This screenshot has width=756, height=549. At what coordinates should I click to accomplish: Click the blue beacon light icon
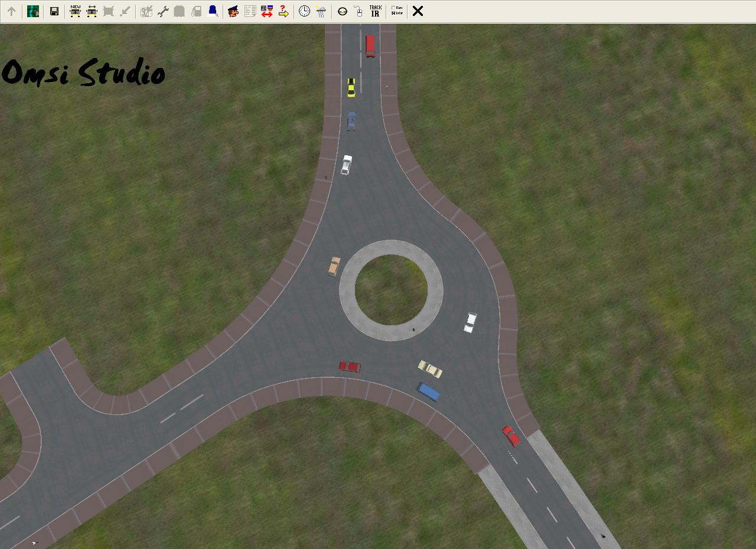point(213,11)
